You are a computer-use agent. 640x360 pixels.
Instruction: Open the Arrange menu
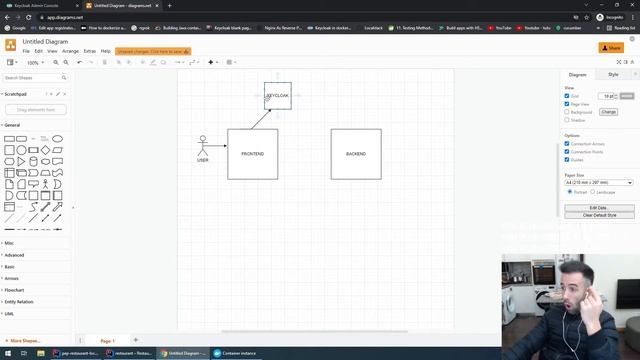pos(70,51)
